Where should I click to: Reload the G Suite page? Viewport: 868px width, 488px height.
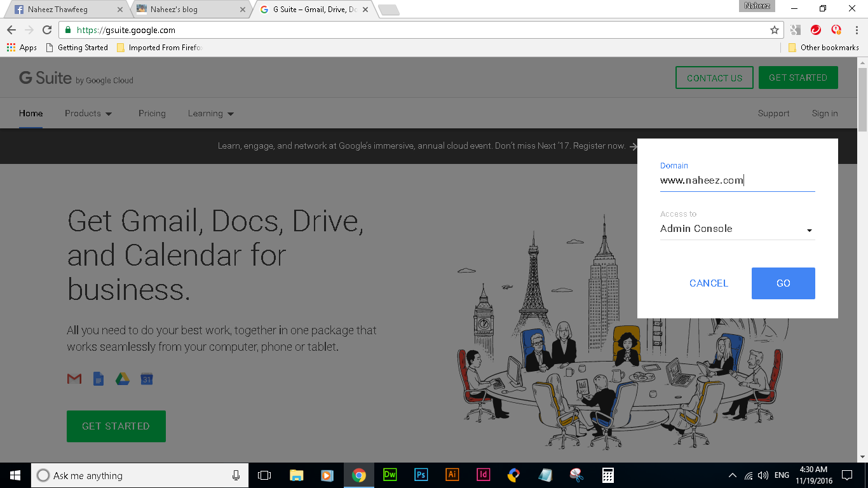46,30
